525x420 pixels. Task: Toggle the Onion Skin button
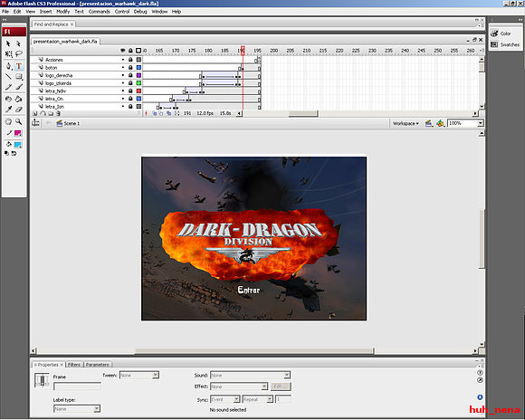click(155, 113)
